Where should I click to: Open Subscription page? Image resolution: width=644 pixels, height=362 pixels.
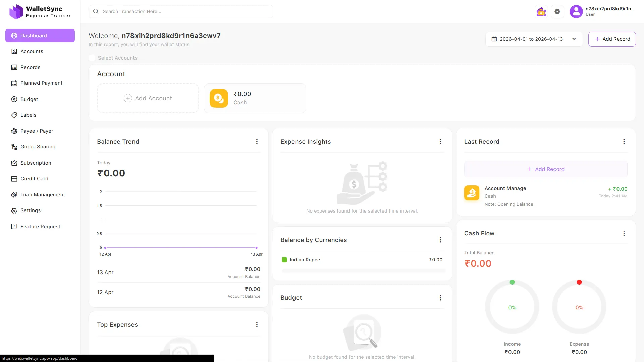(x=40, y=163)
